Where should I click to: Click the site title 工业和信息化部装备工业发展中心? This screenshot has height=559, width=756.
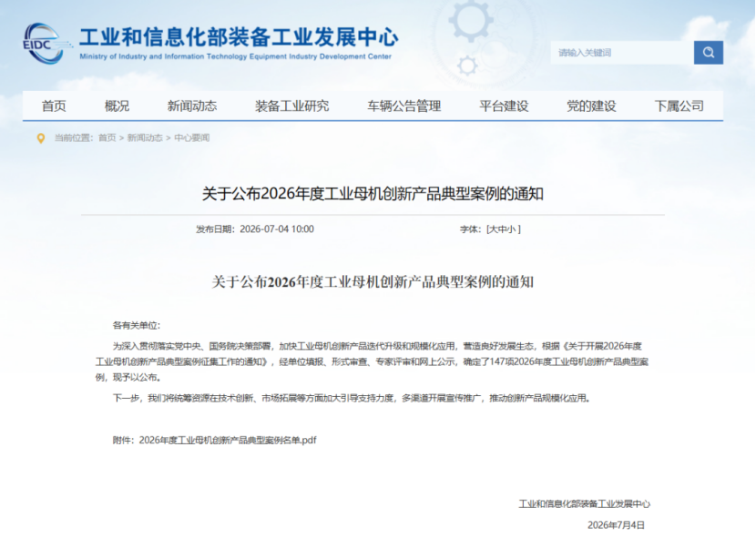(x=240, y=37)
